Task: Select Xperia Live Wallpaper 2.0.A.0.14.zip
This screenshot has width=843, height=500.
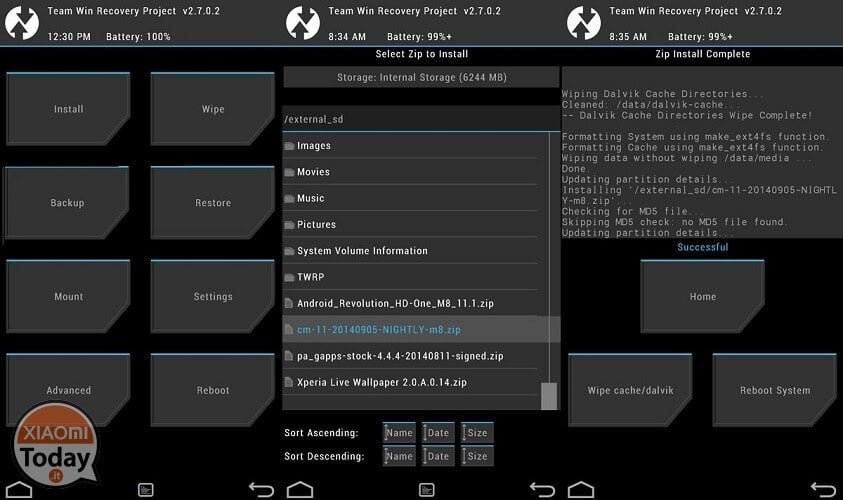Action: pyautogui.click(x=411, y=382)
